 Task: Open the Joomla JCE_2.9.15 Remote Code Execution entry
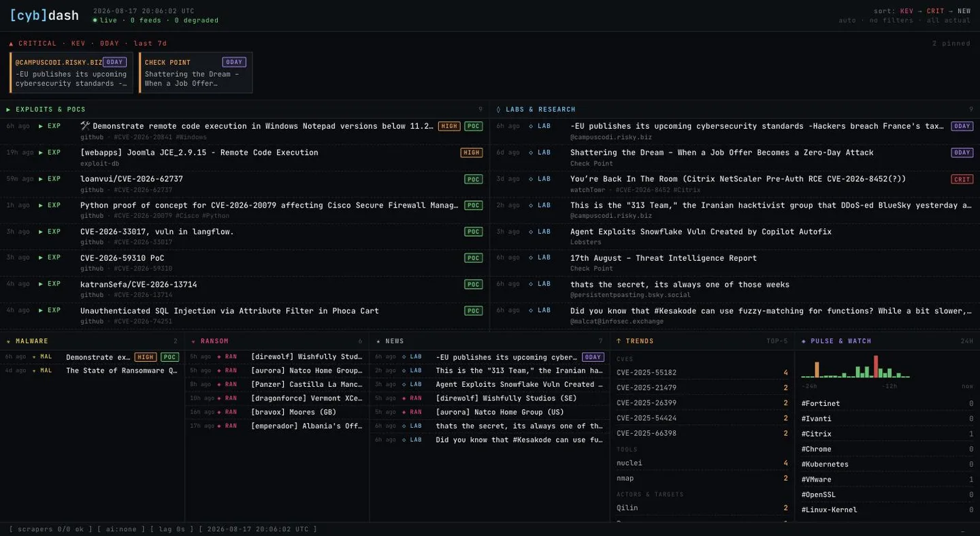(244, 157)
